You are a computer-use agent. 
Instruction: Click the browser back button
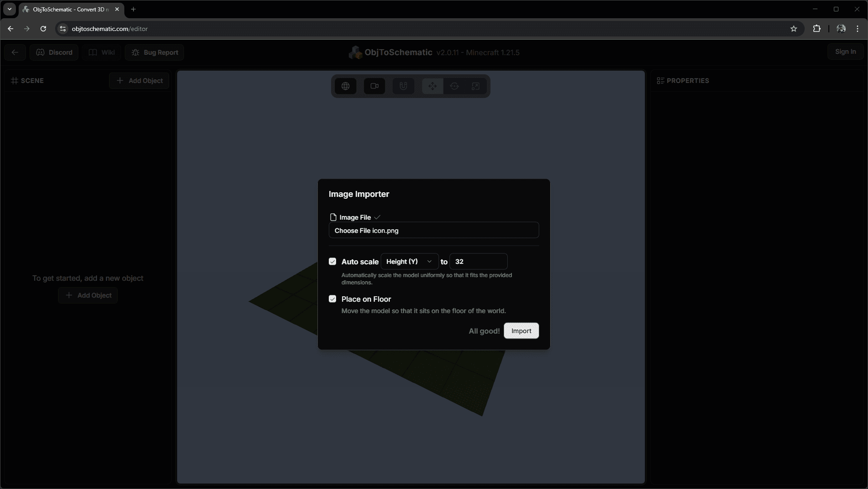(10, 29)
